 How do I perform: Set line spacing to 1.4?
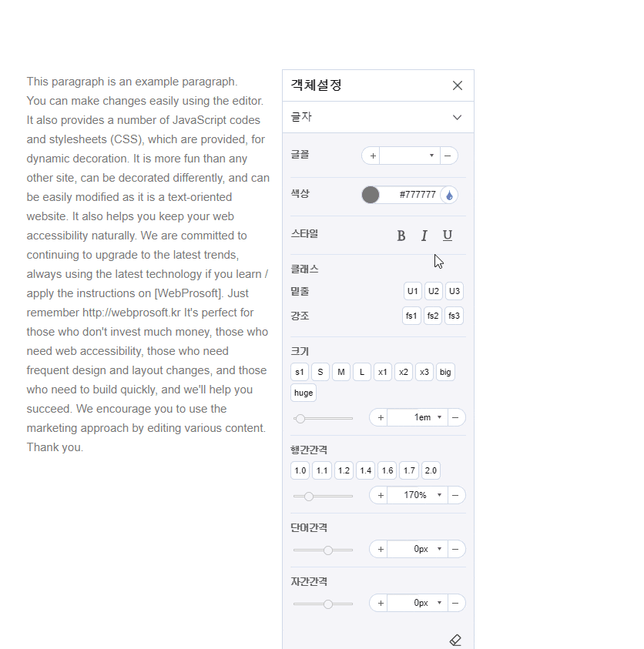pos(365,470)
